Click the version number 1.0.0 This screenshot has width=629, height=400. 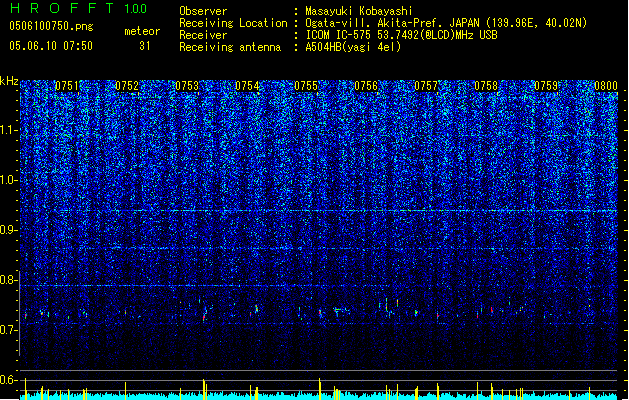click(x=136, y=9)
